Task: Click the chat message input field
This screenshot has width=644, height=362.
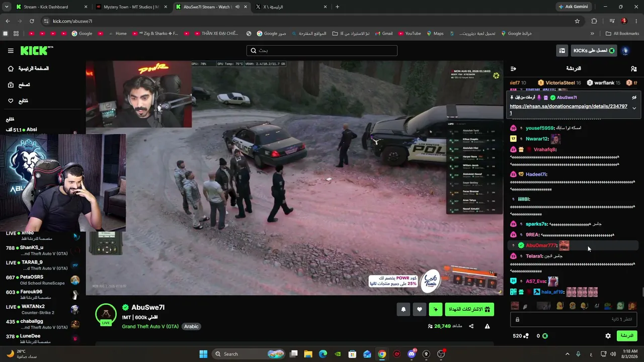Action: [574, 319]
